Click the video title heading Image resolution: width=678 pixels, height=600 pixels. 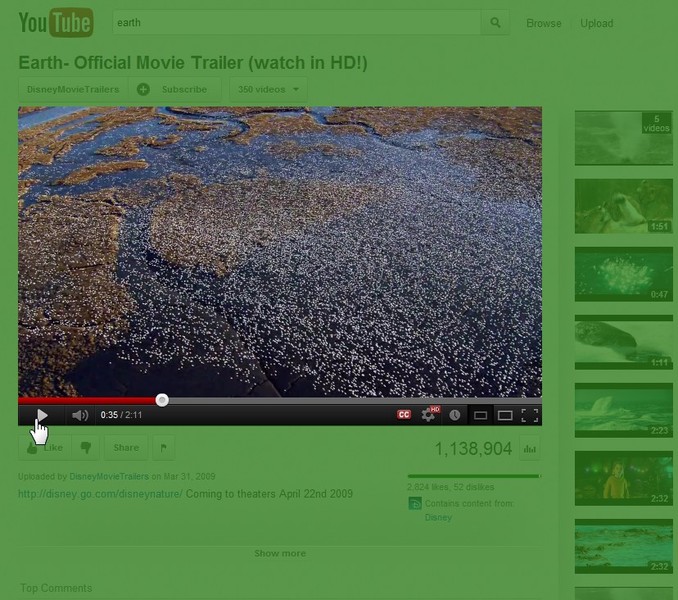193,63
